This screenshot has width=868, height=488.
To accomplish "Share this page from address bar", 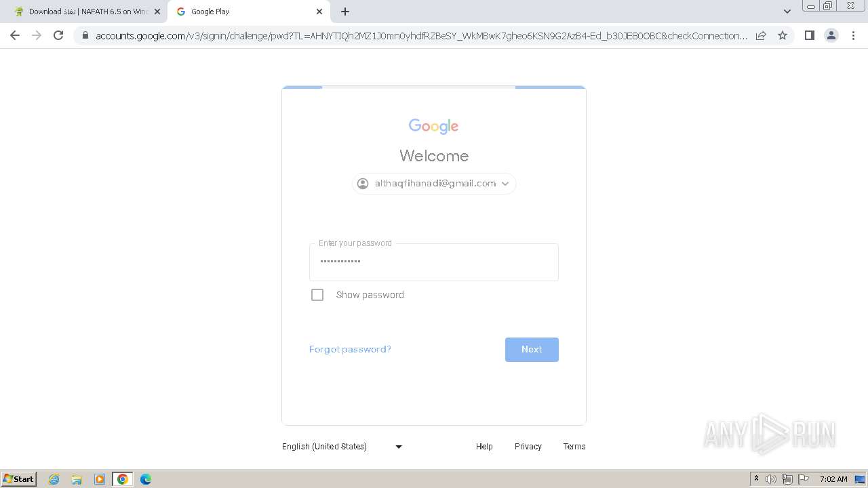I will tap(761, 35).
